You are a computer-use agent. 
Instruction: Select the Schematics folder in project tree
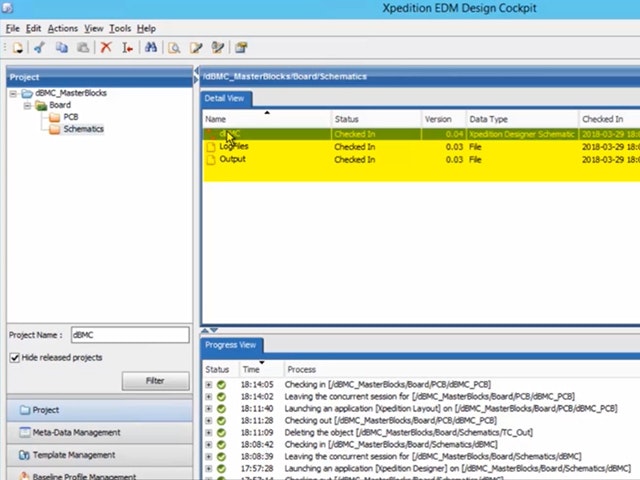click(84, 129)
